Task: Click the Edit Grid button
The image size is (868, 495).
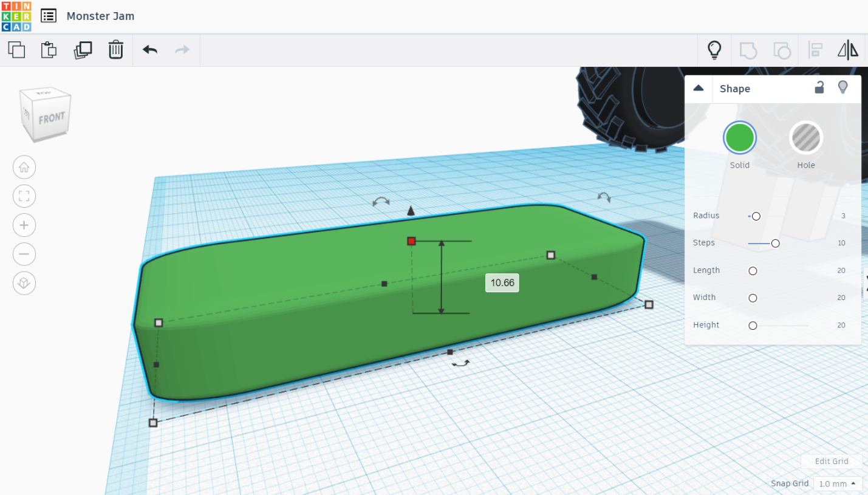Action: click(x=832, y=461)
